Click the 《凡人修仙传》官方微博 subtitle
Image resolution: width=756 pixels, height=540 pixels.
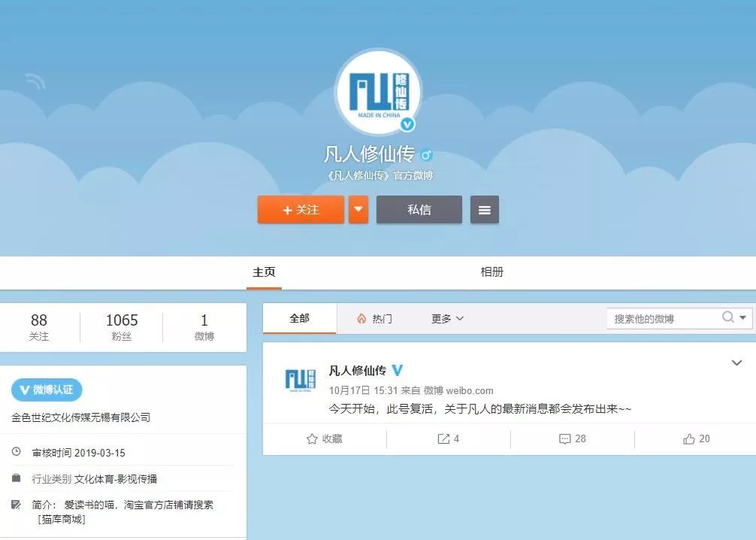(380, 175)
